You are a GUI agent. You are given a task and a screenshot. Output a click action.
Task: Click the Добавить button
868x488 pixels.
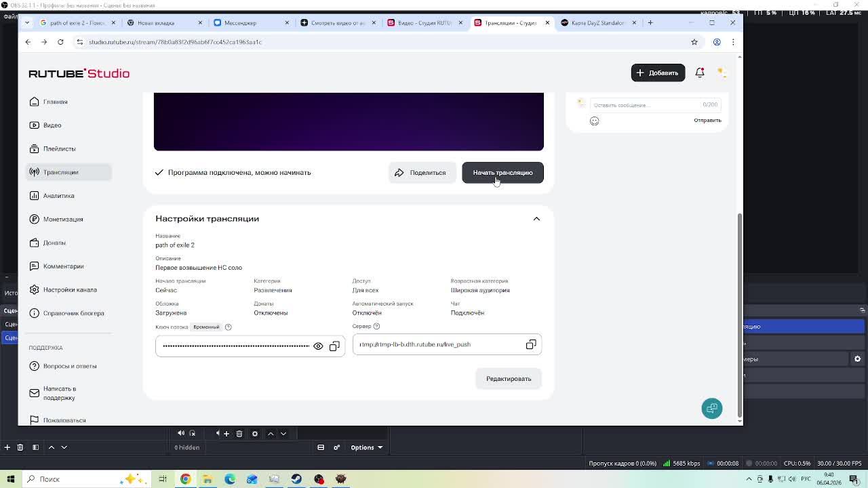pos(658,73)
